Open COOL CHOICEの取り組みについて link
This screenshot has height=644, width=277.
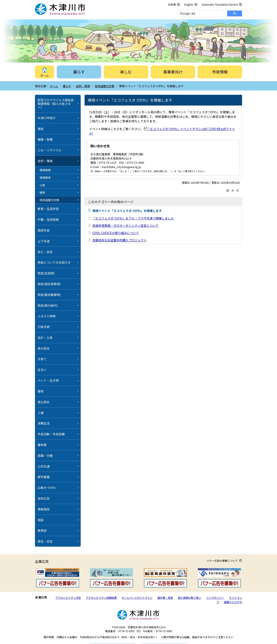[x=115, y=233]
